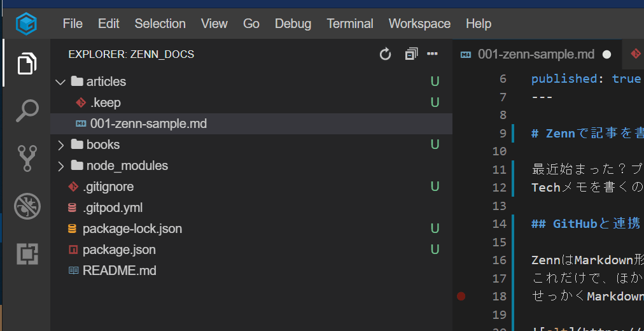Collapse all folders in Explorer
This screenshot has height=331, width=644.
(x=411, y=54)
